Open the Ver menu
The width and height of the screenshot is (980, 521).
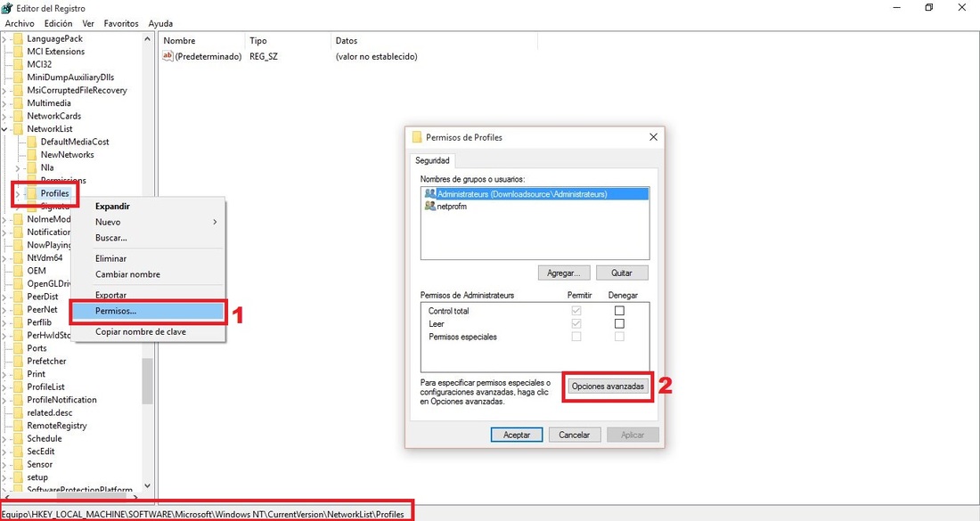[x=88, y=23]
